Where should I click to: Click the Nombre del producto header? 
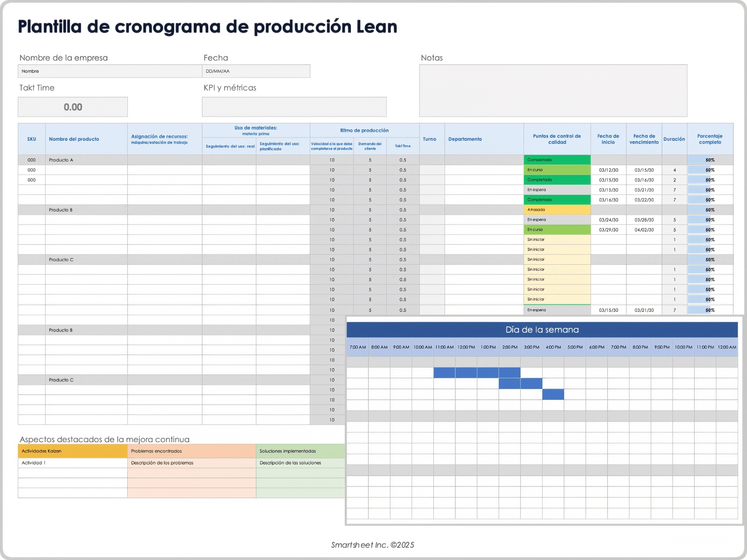point(74,139)
